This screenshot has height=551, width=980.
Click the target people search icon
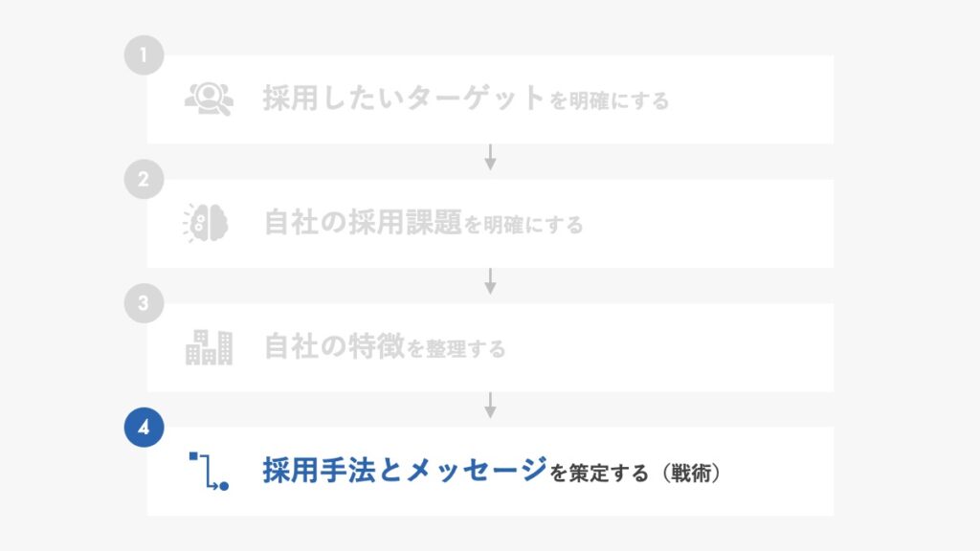(209, 99)
